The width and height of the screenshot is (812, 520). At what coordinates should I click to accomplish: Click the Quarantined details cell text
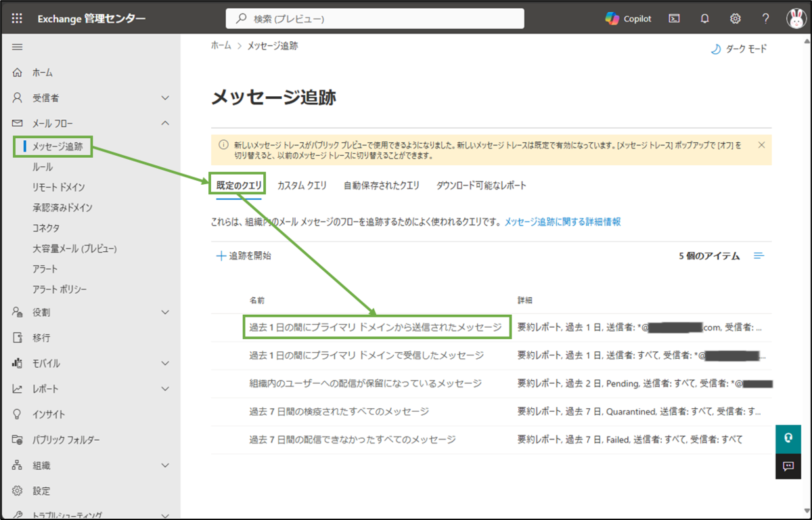pyautogui.click(x=639, y=411)
